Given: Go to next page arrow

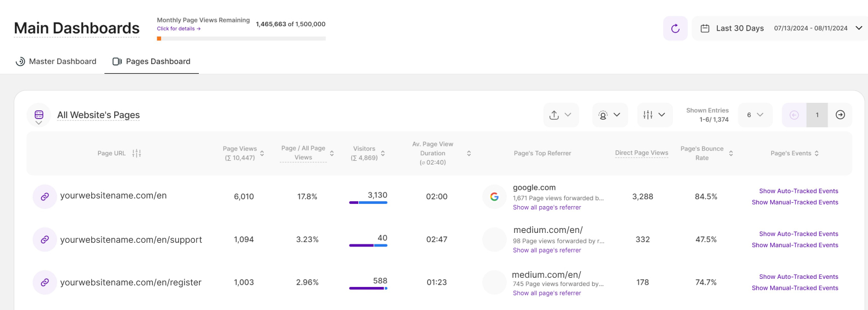Looking at the screenshot, I should click(840, 115).
